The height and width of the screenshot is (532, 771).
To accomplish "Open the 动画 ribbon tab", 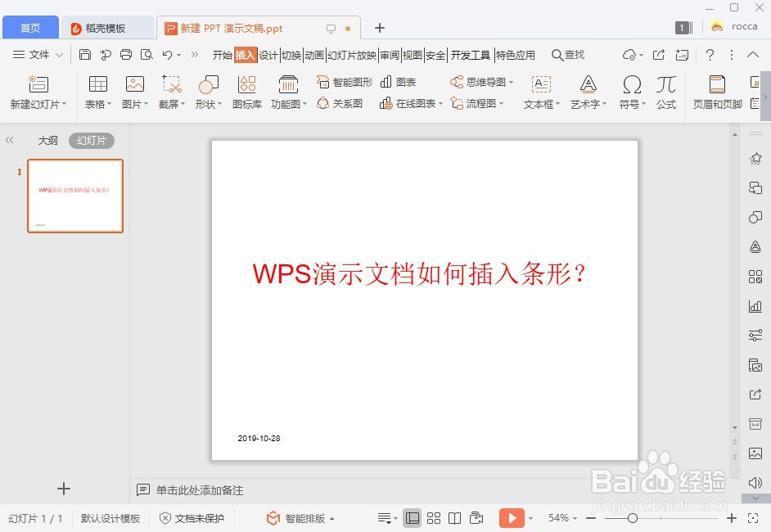I will tap(314, 55).
